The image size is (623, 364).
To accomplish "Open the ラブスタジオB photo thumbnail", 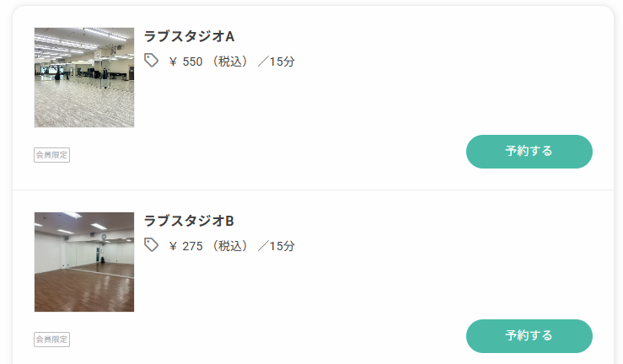I will point(84,262).
